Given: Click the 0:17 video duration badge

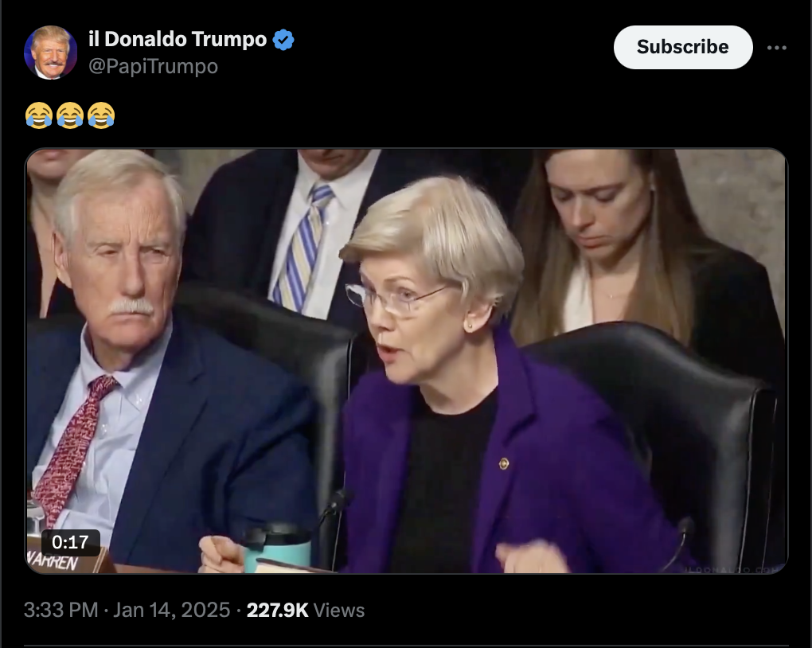Looking at the screenshot, I should 70,542.
